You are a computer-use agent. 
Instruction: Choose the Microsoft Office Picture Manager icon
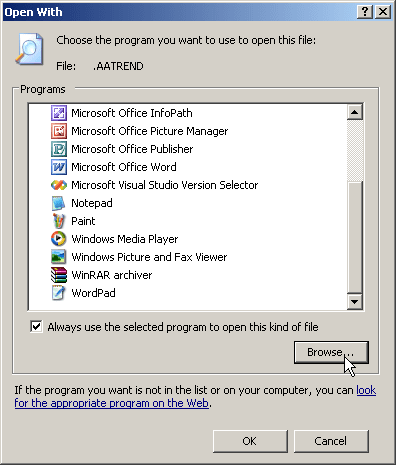click(59, 131)
